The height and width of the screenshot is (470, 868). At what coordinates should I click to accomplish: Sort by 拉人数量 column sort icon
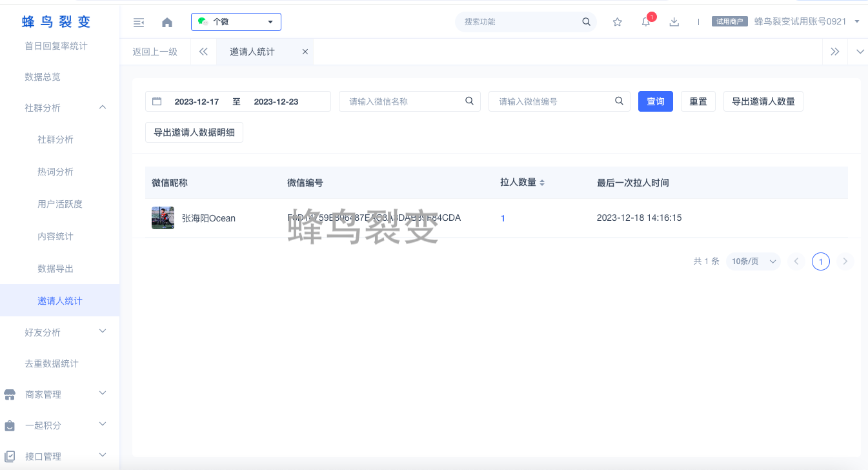point(542,183)
